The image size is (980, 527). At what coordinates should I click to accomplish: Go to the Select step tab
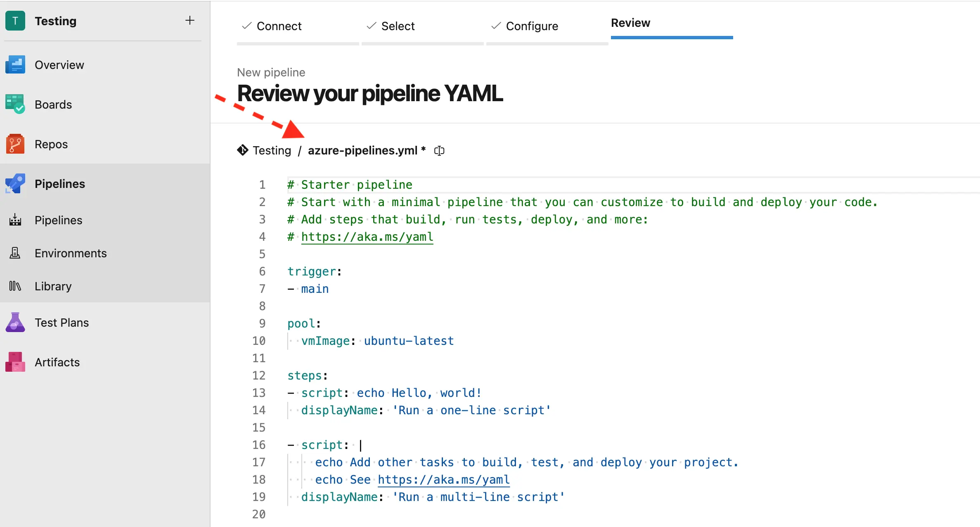pyautogui.click(x=422, y=26)
